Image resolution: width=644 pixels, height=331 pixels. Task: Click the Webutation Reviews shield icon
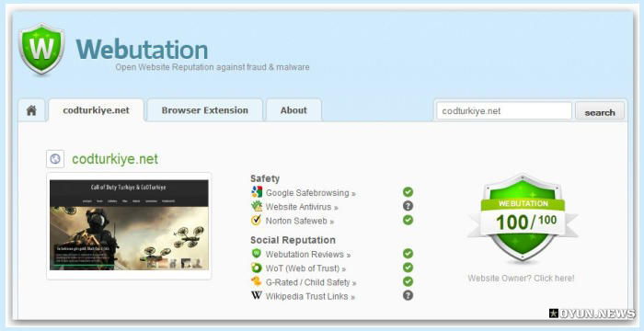[257, 254]
